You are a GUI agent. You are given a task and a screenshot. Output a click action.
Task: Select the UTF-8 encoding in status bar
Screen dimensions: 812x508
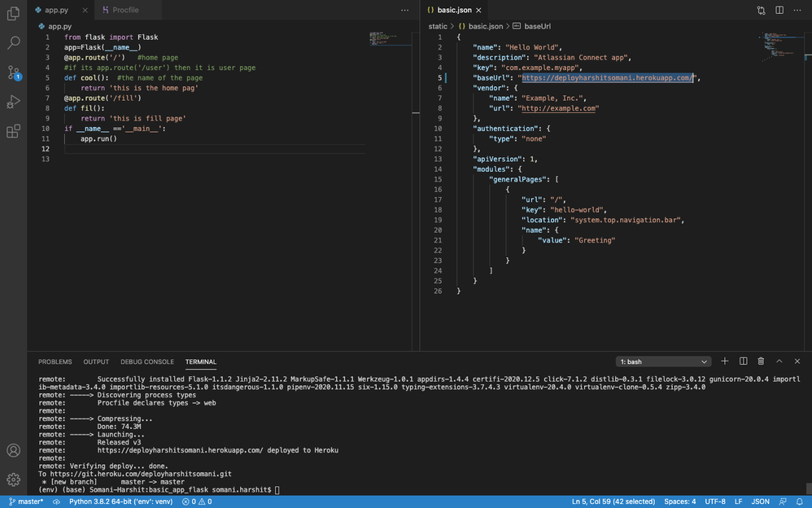point(715,501)
